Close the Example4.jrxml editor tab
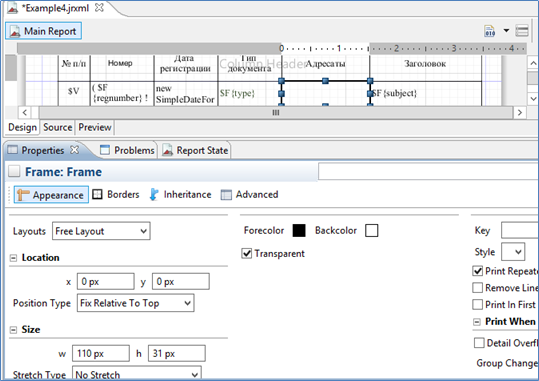Viewport: 539px width, 381px height. pyautogui.click(x=99, y=8)
